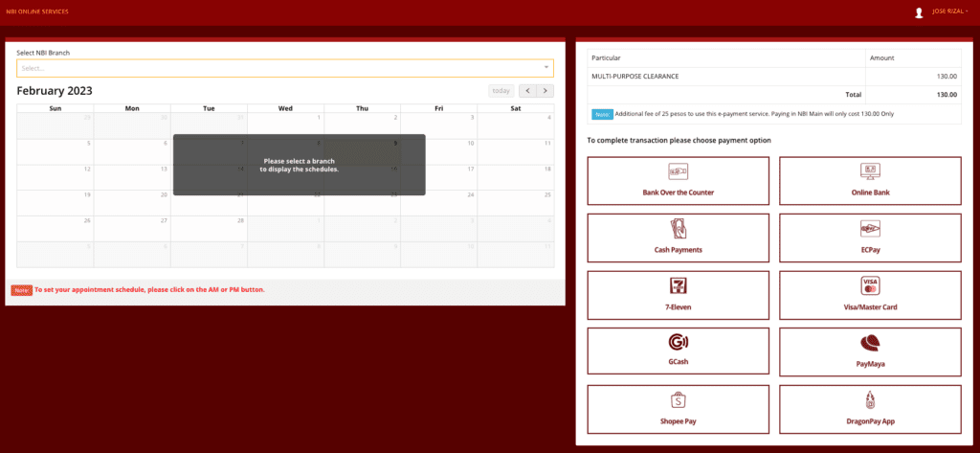Choose Online Bank payment label
The image size is (980, 453).
point(870,193)
